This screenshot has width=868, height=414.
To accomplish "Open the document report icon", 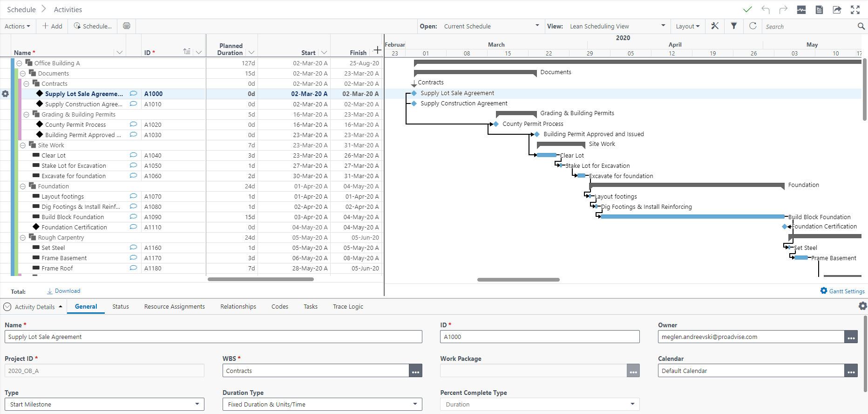I will pos(819,9).
